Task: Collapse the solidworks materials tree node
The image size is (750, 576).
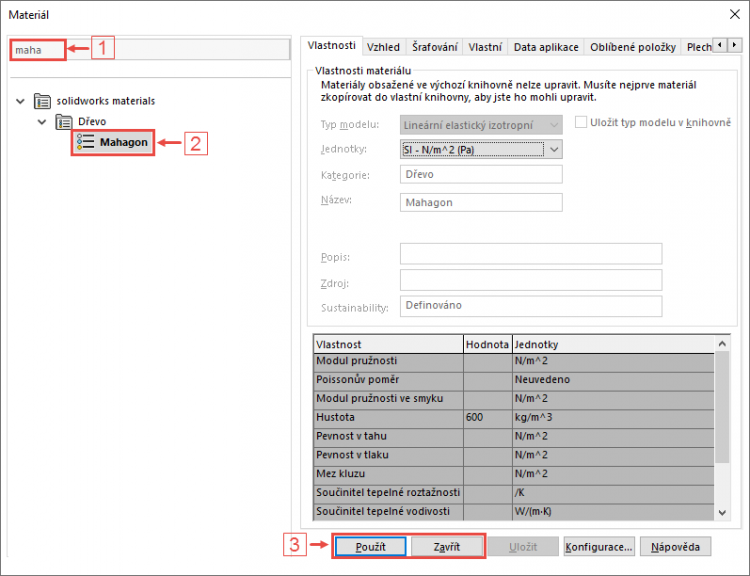Action: click(x=20, y=101)
